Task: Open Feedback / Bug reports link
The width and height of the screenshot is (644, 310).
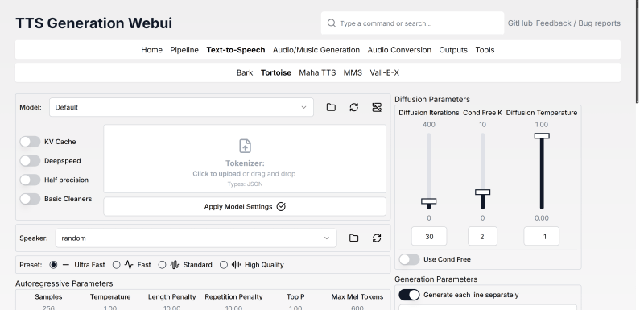Action: coord(578,23)
